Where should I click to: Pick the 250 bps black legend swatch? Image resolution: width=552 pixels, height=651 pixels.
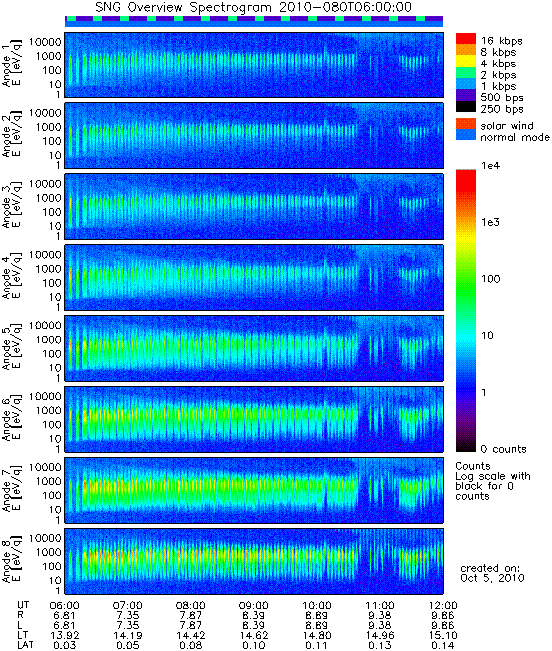tap(466, 106)
